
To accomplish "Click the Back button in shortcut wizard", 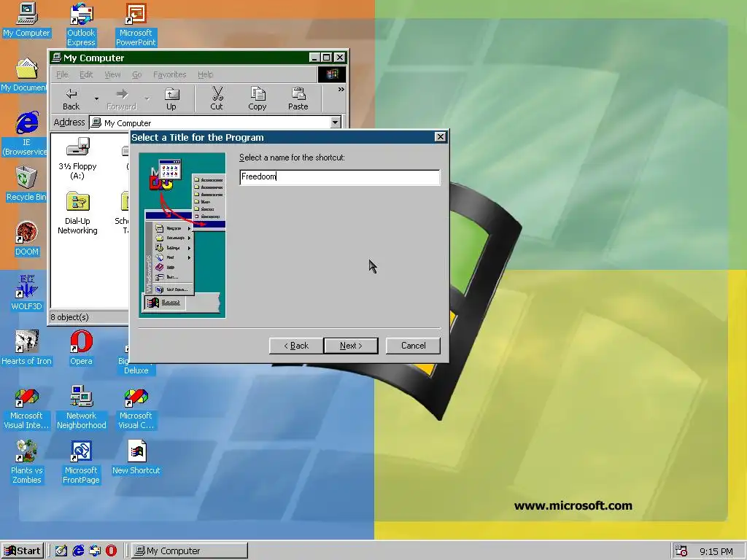I will tap(296, 346).
